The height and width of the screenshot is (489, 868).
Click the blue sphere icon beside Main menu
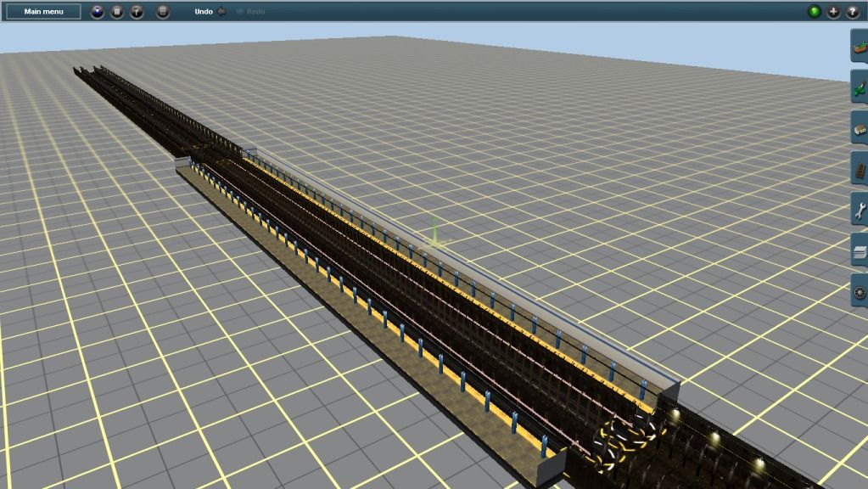[98, 11]
